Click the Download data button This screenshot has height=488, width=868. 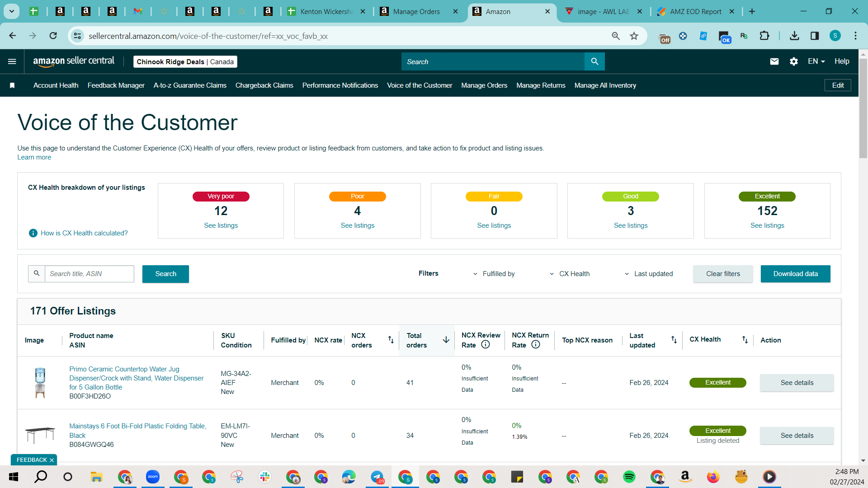[x=795, y=274]
